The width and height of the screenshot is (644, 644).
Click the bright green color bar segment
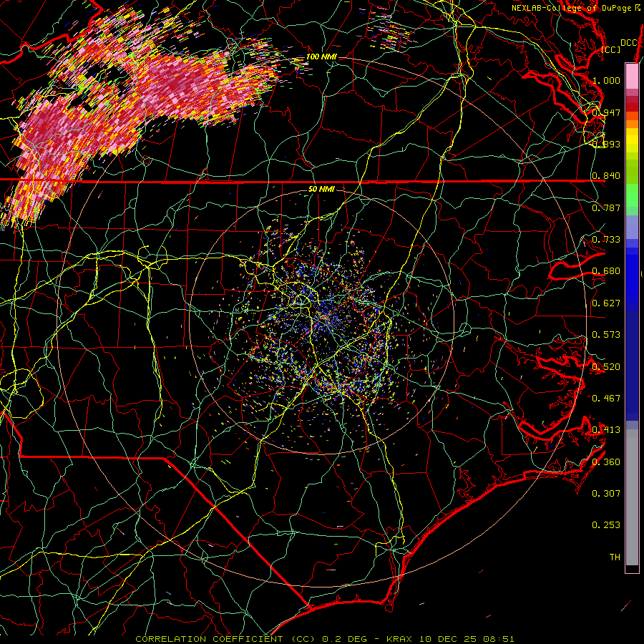coord(632,196)
